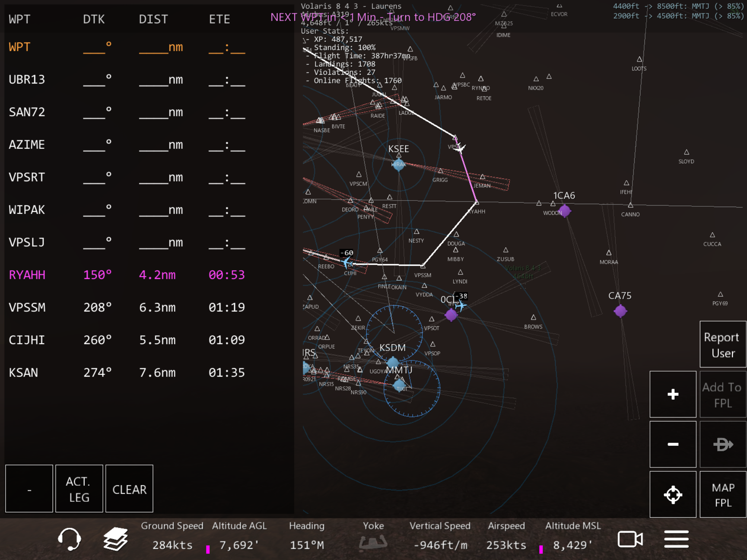
Task: Click the dash button beside ACT. LEG
Action: (x=29, y=489)
